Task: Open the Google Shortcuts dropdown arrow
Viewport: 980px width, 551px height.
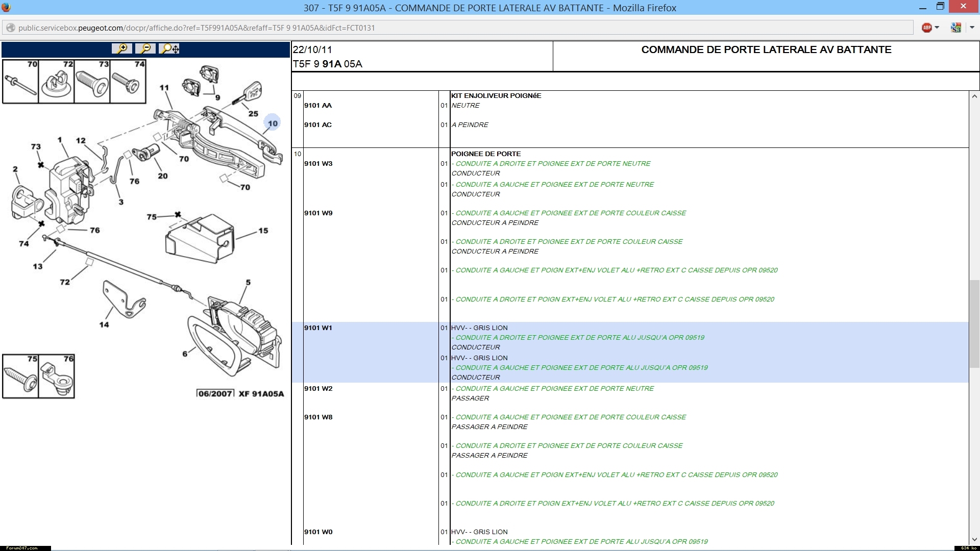Action: 971,28
